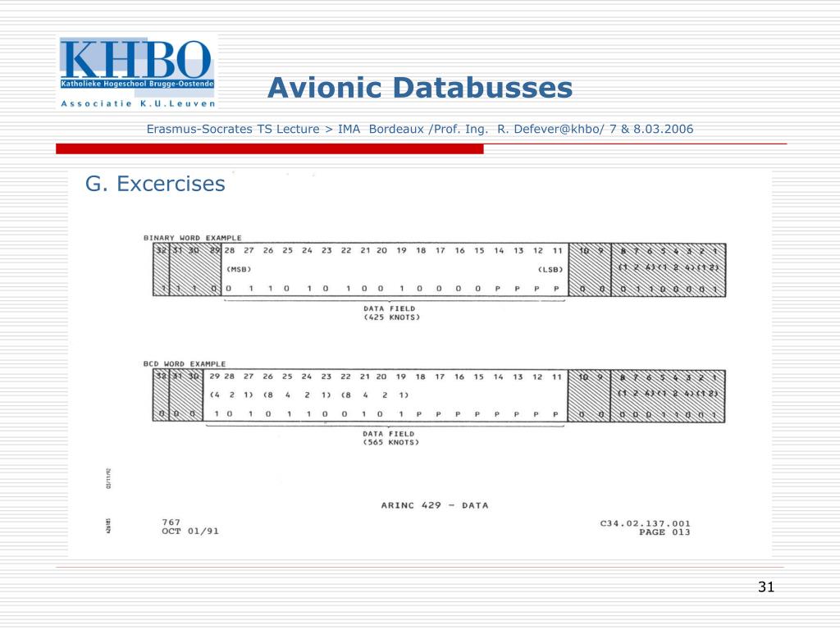Select the 'G. Excercises' heading

point(155,184)
